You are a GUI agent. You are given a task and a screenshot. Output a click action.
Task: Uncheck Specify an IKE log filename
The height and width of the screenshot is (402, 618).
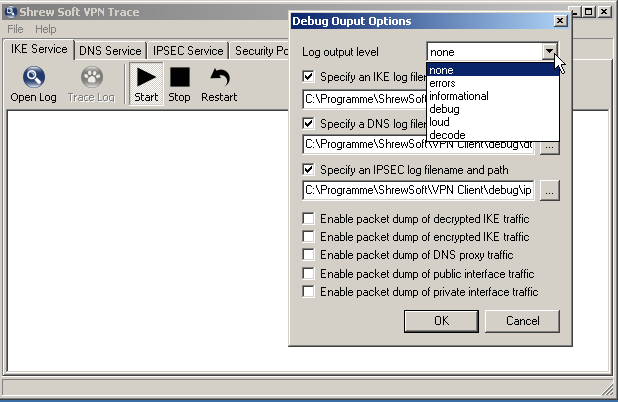[x=308, y=76]
